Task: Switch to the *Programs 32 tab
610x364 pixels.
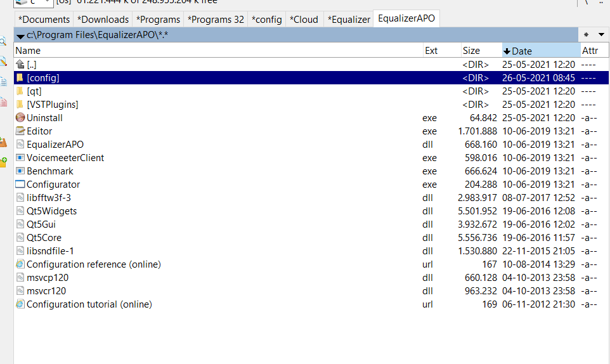Action: pos(216,20)
